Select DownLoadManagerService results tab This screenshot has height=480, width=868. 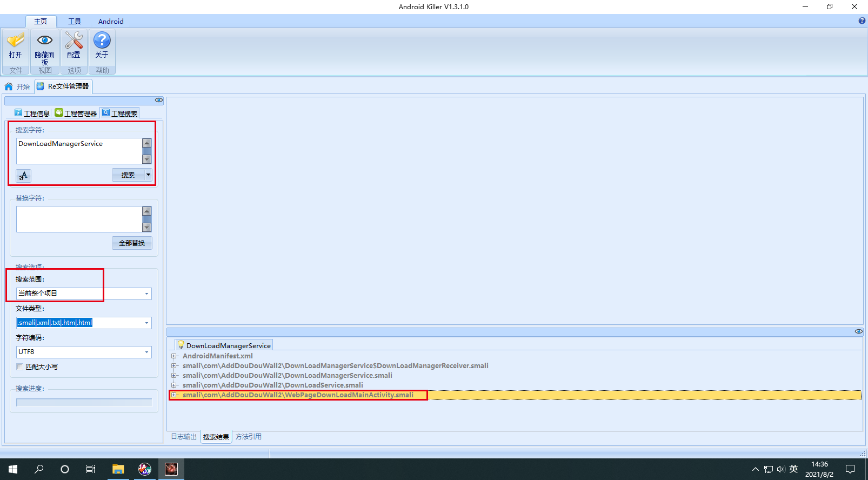click(224, 345)
